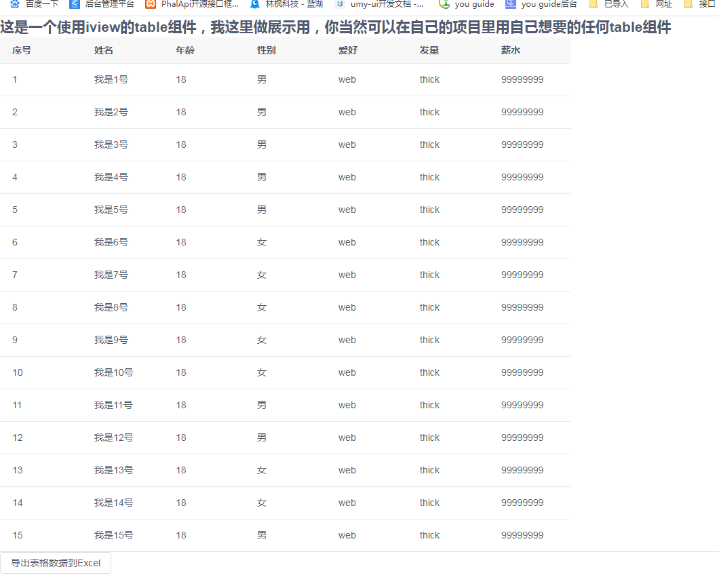719x588 pixels.
Task: Click the 导出表格数据到Excel button
Action: click(x=56, y=562)
